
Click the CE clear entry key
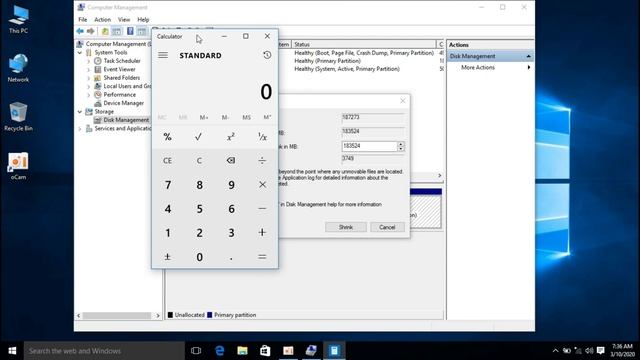pos(167,160)
